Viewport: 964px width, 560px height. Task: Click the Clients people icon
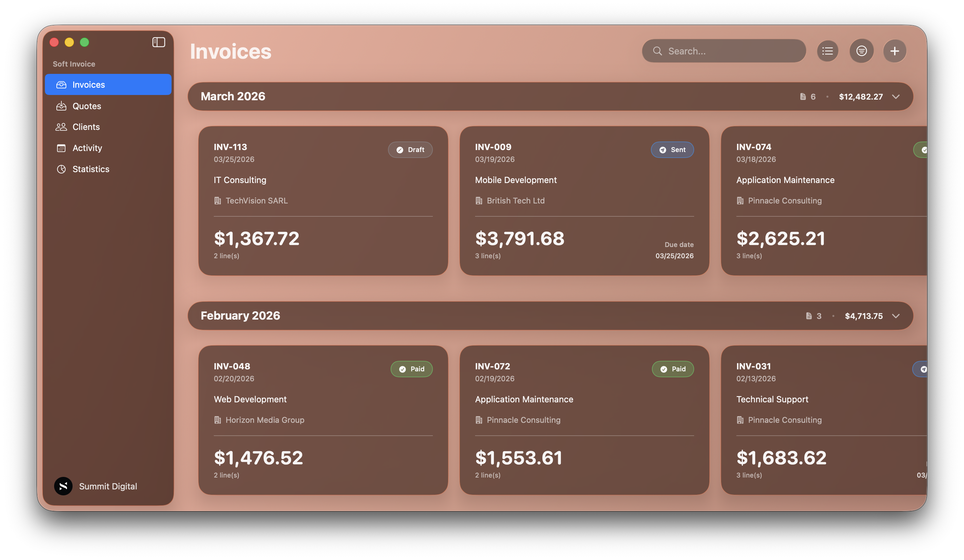(61, 127)
